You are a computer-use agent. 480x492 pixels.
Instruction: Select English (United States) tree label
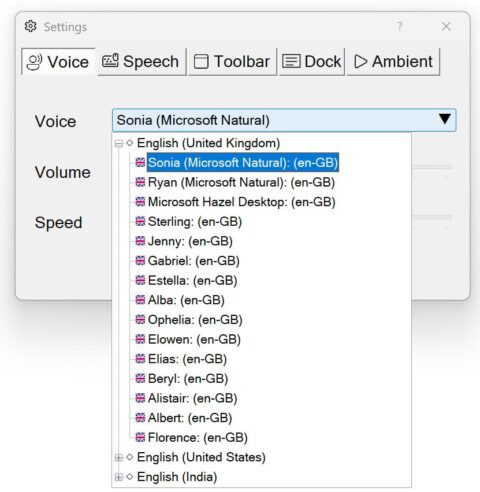201,457
